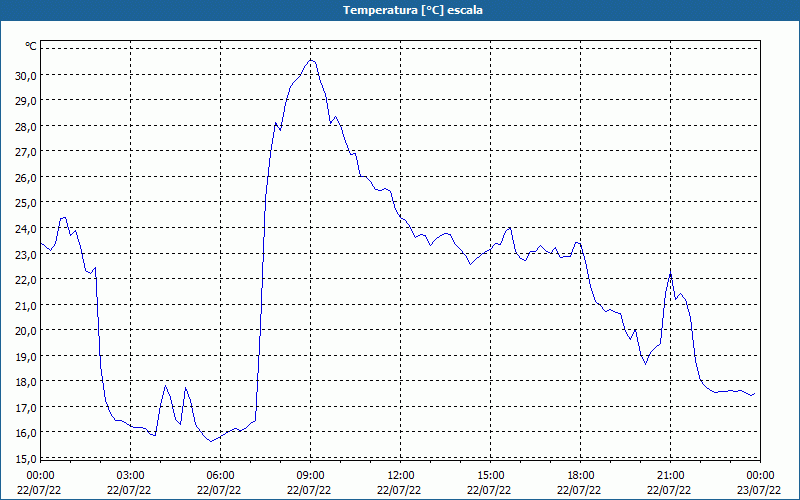Click the 20,0 y-axis label
This screenshot has width=800, height=500.
click(26, 331)
